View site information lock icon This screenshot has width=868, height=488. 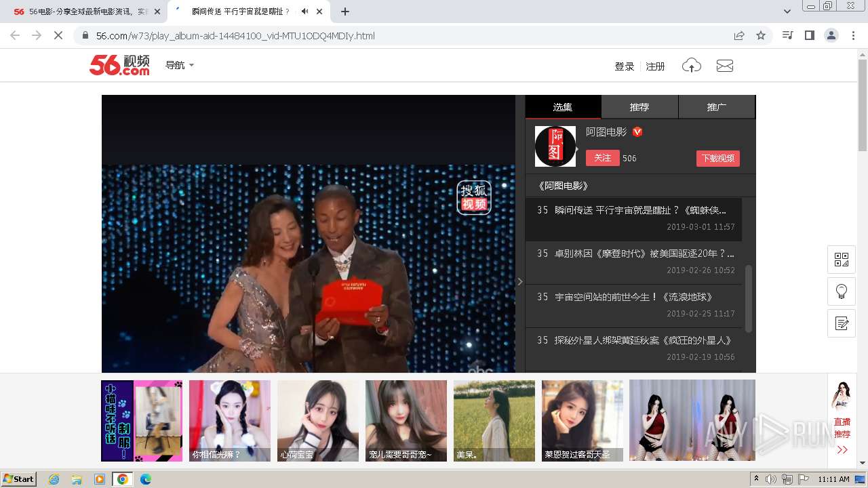point(85,35)
